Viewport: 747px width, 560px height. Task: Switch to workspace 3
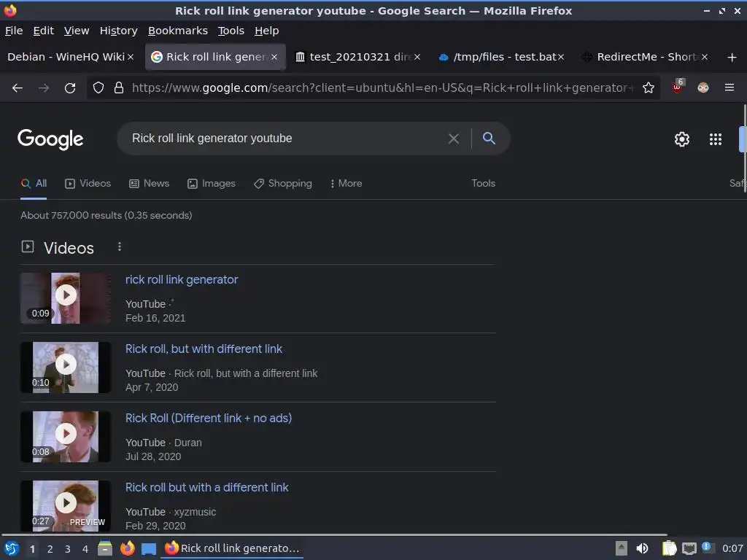coord(68,549)
